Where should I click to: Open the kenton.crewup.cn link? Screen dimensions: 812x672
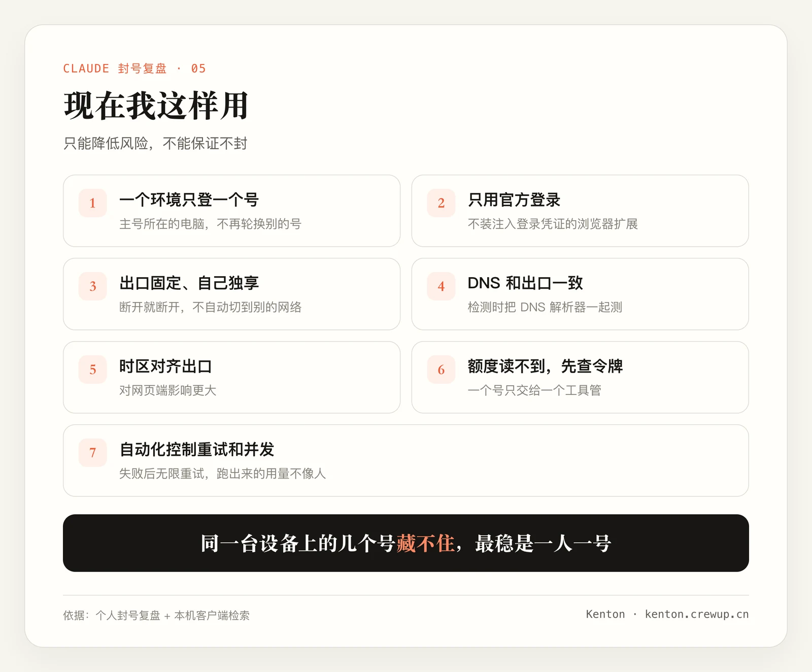coord(697,614)
